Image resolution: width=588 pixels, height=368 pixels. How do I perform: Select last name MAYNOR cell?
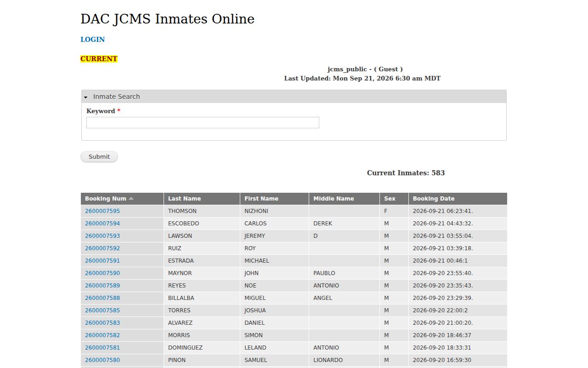202,273
